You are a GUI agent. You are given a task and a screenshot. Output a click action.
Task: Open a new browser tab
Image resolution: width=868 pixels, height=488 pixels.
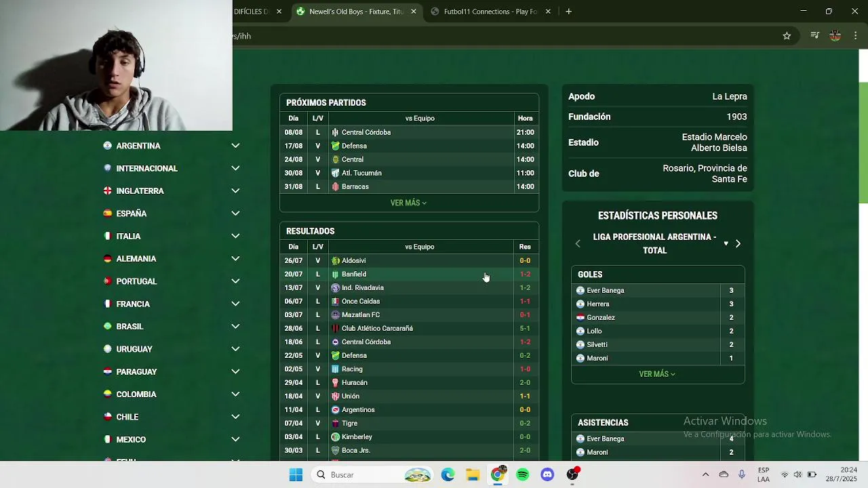pyautogui.click(x=568, y=12)
